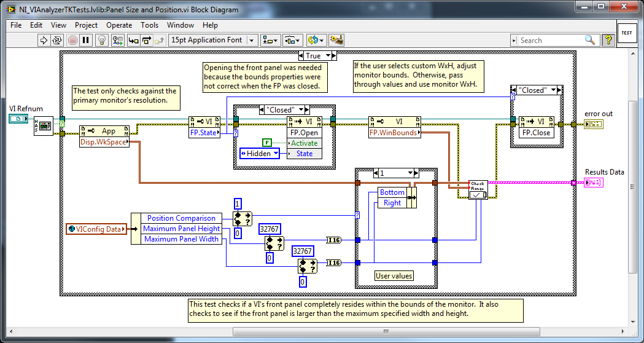Click the Step Into button
This screenshot has height=343, width=644.
[x=133, y=41]
